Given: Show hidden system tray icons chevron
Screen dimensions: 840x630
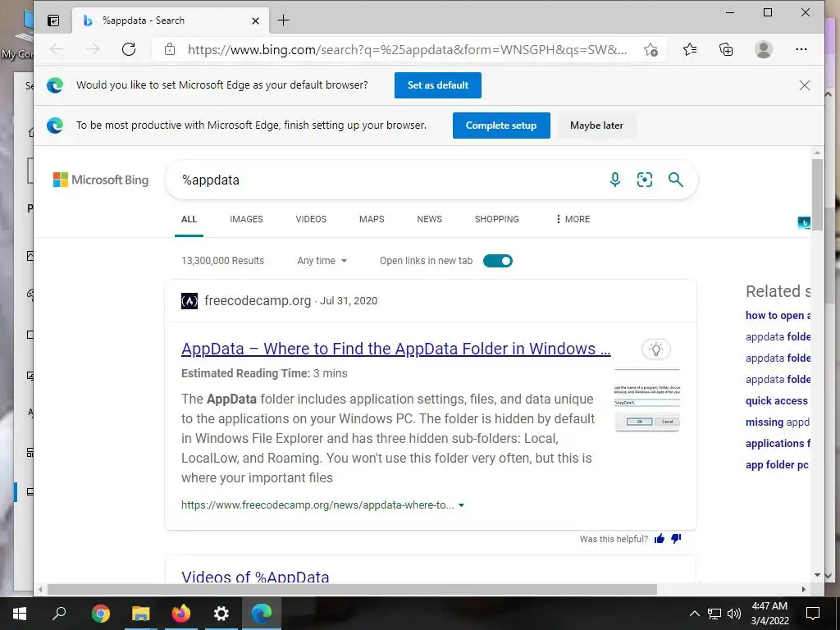Looking at the screenshot, I should [694, 614].
